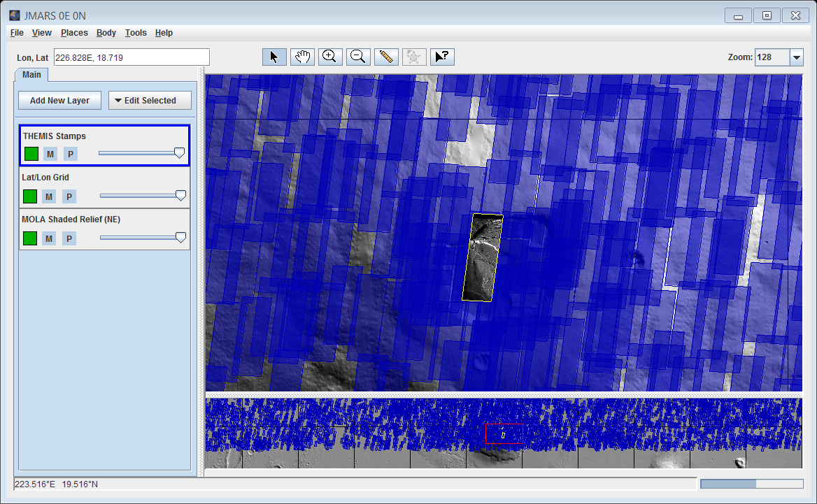Activate the investigate pointer question tool
817x504 pixels.
442,57
